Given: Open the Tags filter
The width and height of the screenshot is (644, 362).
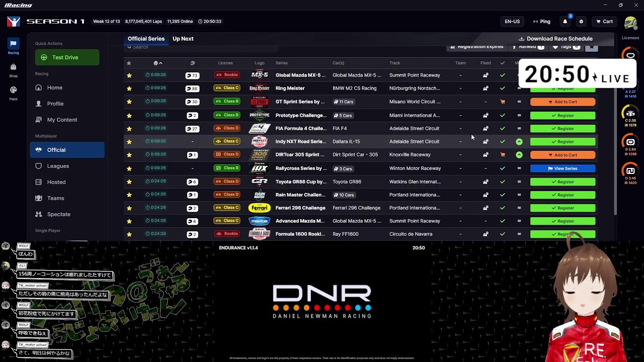Looking at the screenshot, I should click(x=567, y=47).
